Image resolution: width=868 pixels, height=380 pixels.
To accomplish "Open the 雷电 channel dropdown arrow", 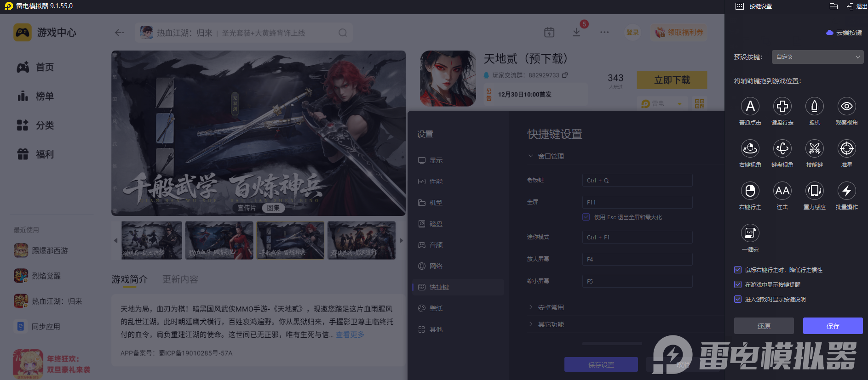I will coord(679,104).
